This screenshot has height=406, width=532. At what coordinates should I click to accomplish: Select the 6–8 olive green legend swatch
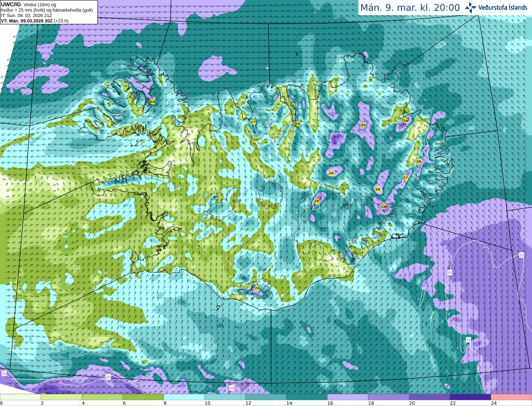pos(143,397)
